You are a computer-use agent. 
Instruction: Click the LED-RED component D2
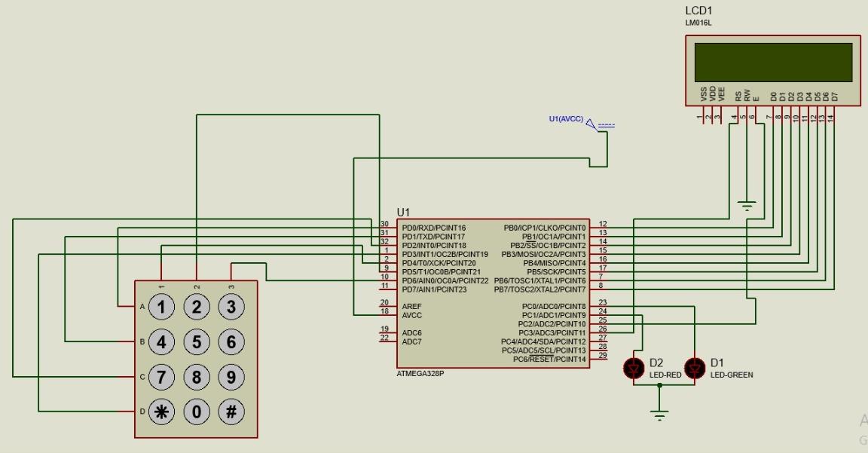[x=633, y=367]
